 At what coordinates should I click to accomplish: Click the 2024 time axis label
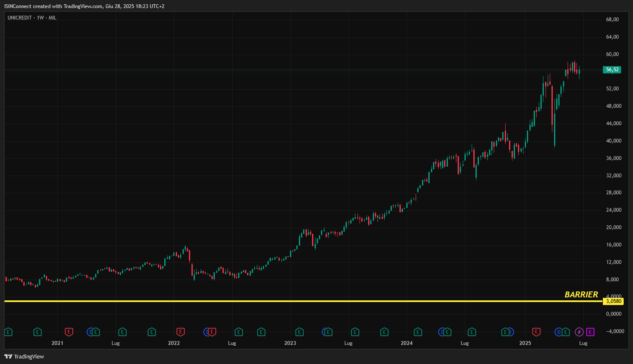407,343
